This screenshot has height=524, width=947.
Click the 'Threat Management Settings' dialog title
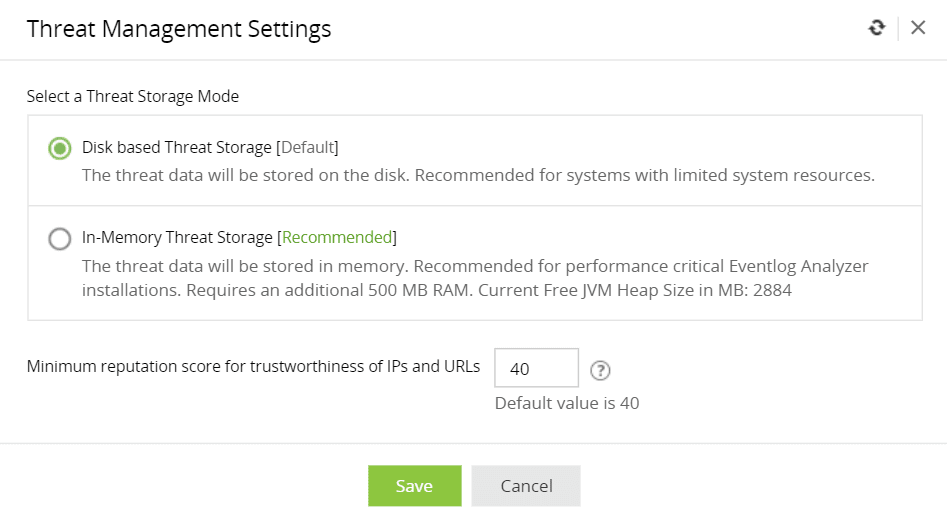tap(179, 29)
